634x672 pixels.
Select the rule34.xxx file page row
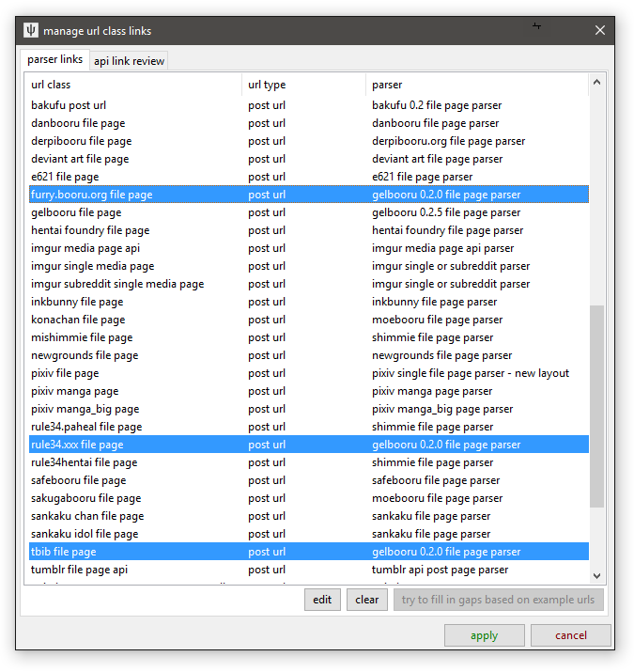point(309,445)
